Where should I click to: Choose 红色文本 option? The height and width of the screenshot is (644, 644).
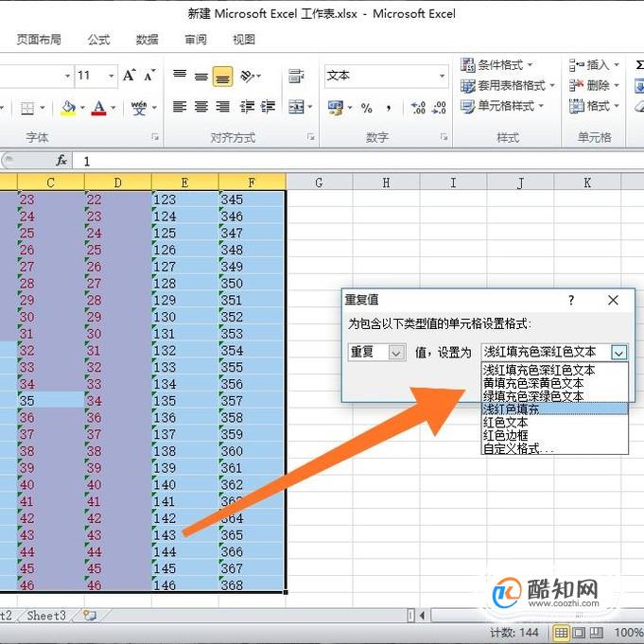554,422
